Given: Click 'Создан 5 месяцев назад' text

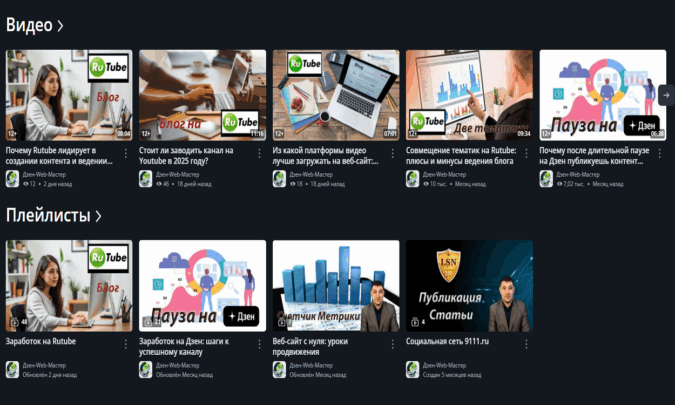Looking at the screenshot, I should click(452, 375).
